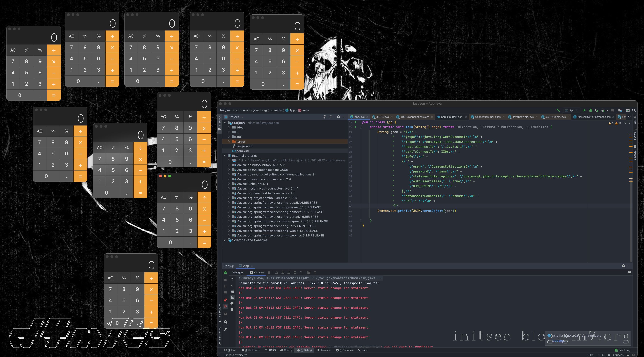Open the Terminal tool window button

pyautogui.click(x=323, y=350)
